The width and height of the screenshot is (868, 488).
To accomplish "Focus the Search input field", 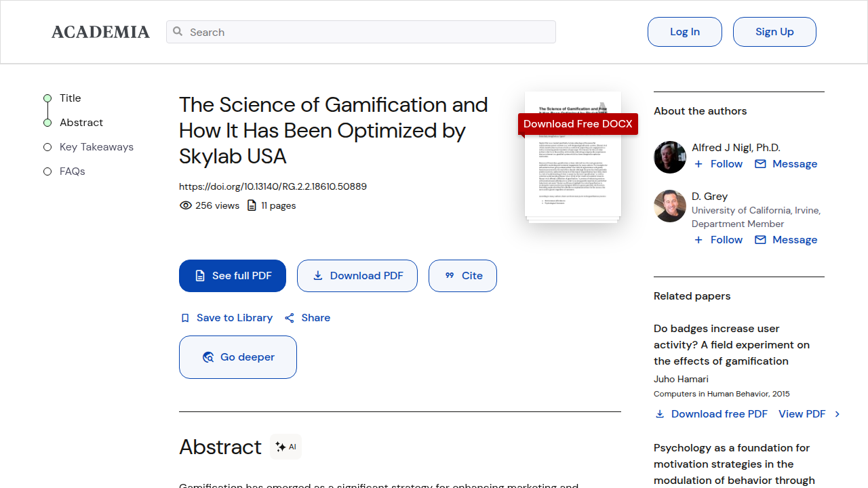I will (361, 32).
